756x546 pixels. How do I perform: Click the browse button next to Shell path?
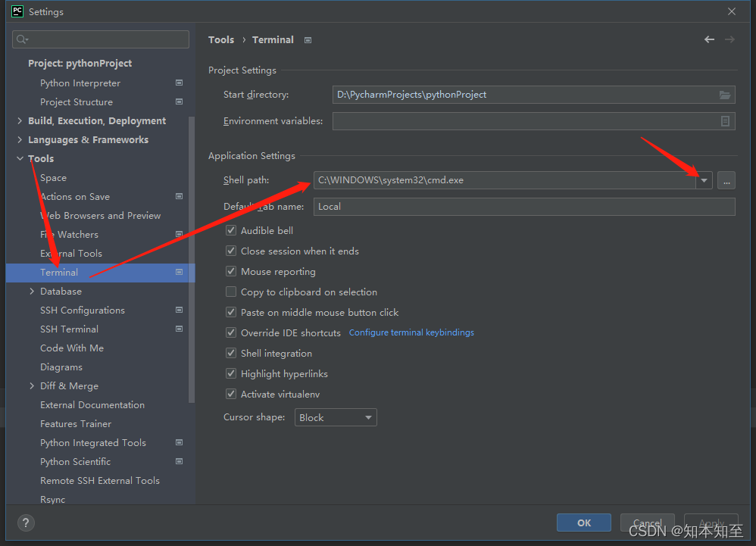point(726,180)
